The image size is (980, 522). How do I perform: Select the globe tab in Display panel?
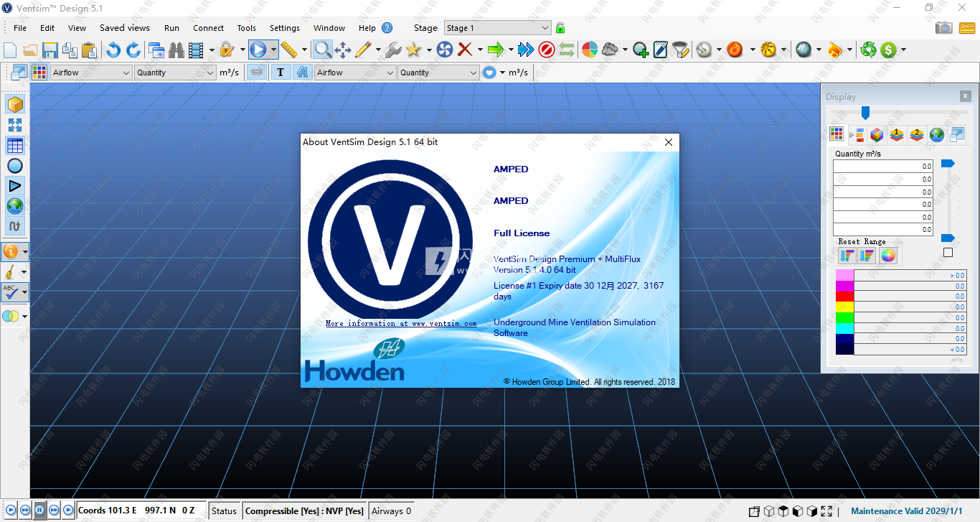[936, 134]
